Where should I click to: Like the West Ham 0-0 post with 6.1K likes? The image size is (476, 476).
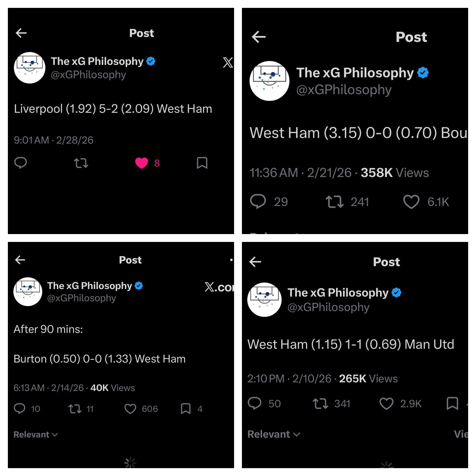click(411, 202)
